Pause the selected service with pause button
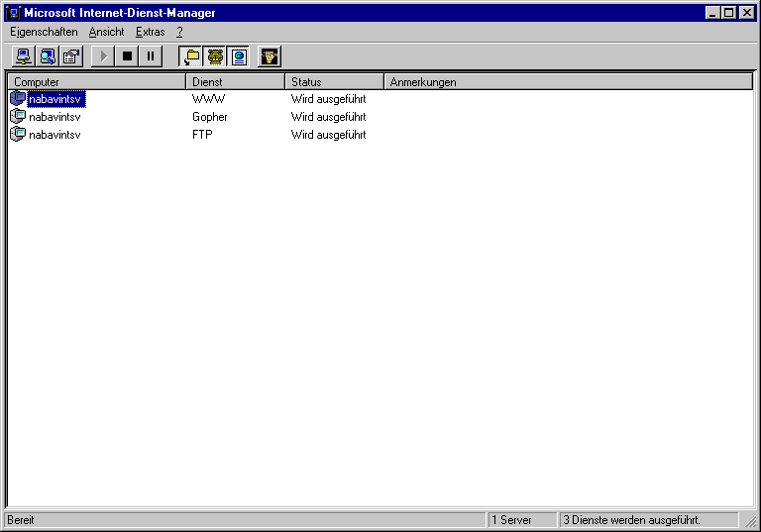 [x=151, y=56]
